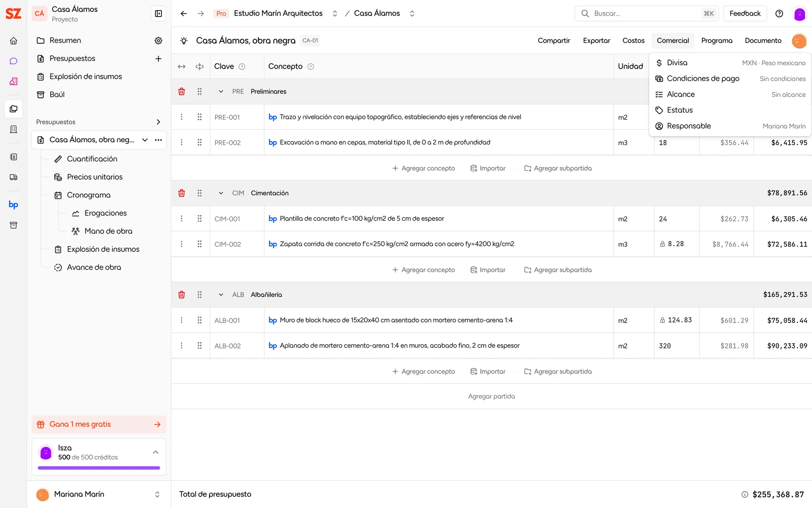The image size is (812, 508).
Task: Click the expand-width arrows icon in table header
Action: point(181,66)
